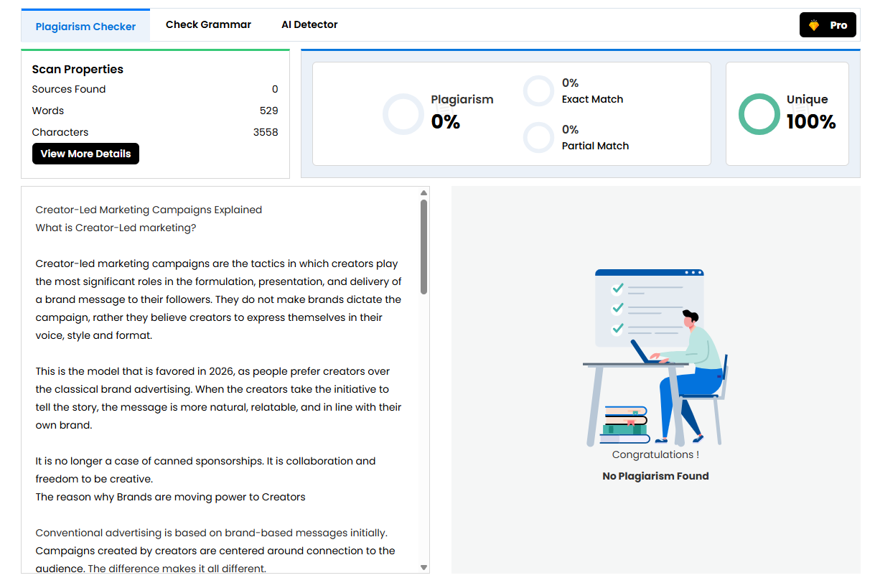Click the person-at-desk illustration

click(x=687, y=375)
